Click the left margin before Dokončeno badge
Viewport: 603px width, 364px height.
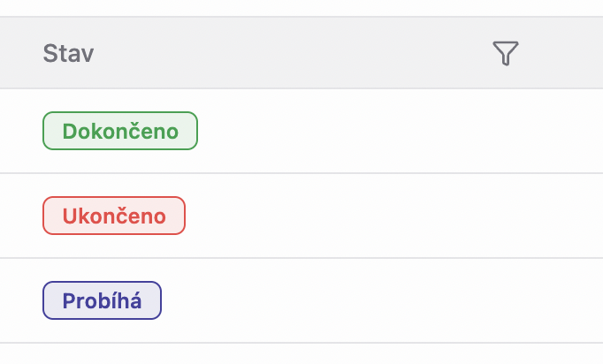(19, 132)
